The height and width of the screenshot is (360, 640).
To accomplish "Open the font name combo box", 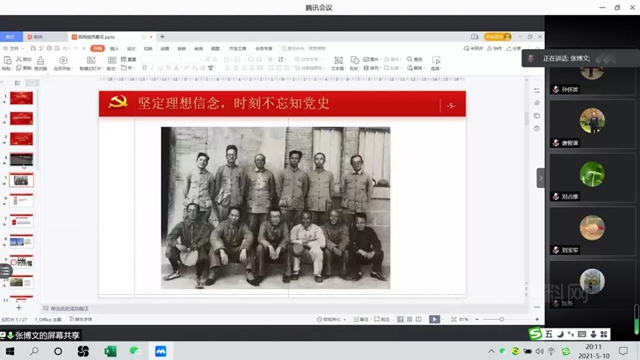I will (161, 59).
